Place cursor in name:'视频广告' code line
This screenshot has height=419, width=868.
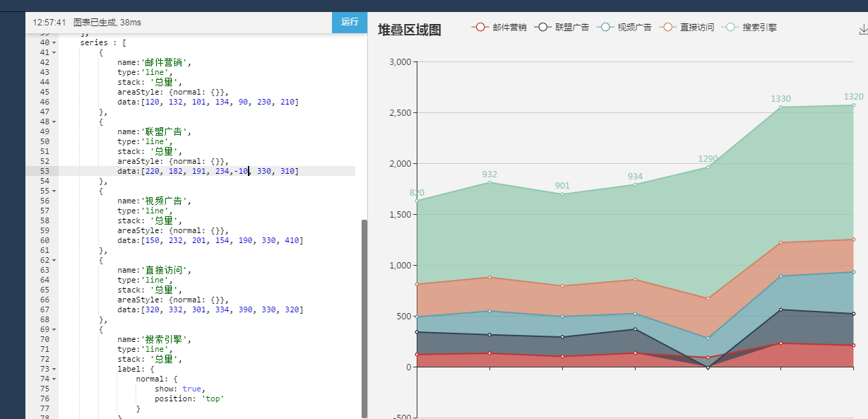click(154, 201)
